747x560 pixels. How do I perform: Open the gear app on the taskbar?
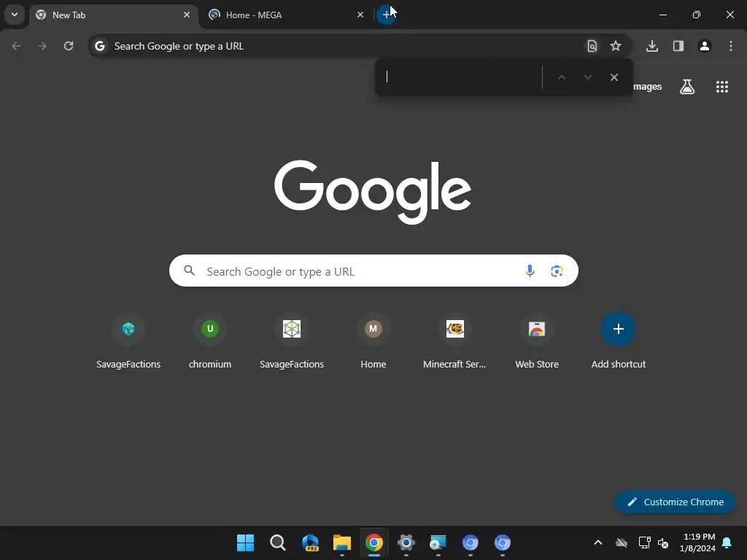tap(406, 542)
